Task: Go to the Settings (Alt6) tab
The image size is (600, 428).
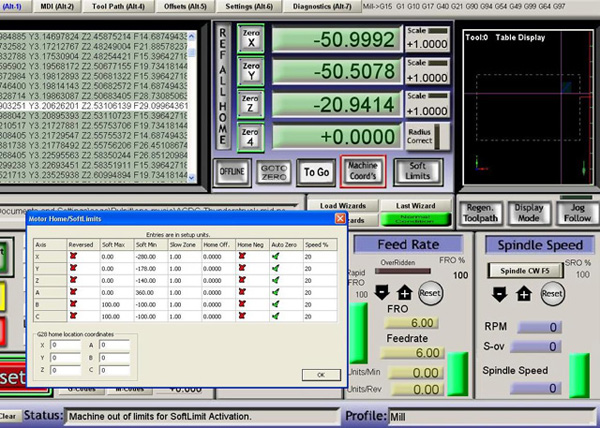Action: [x=249, y=6]
